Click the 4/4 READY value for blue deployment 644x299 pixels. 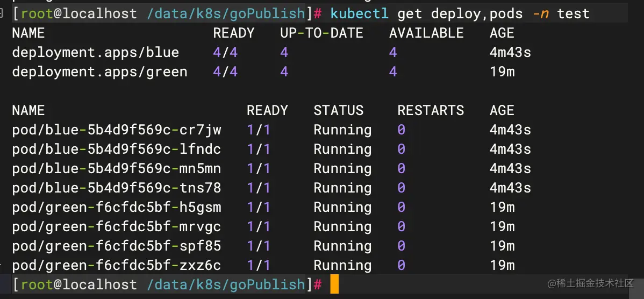coord(225,53)
